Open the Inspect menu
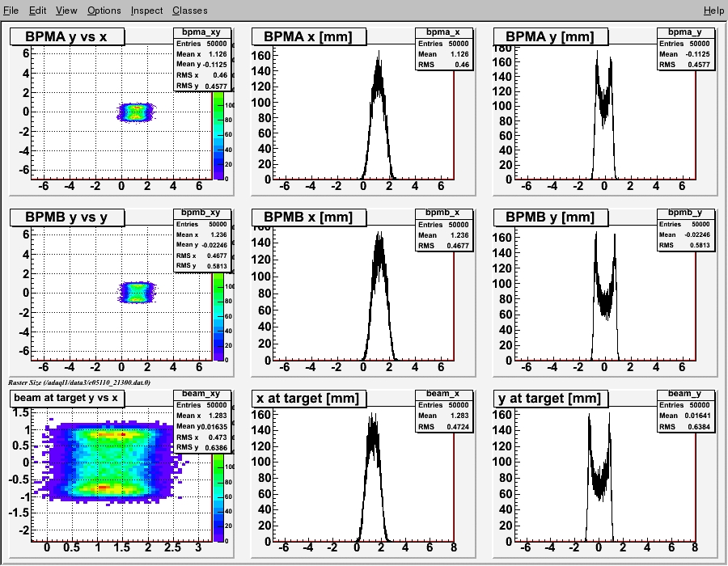The width and height of the screenshot is (728, 566). point(146,11)
